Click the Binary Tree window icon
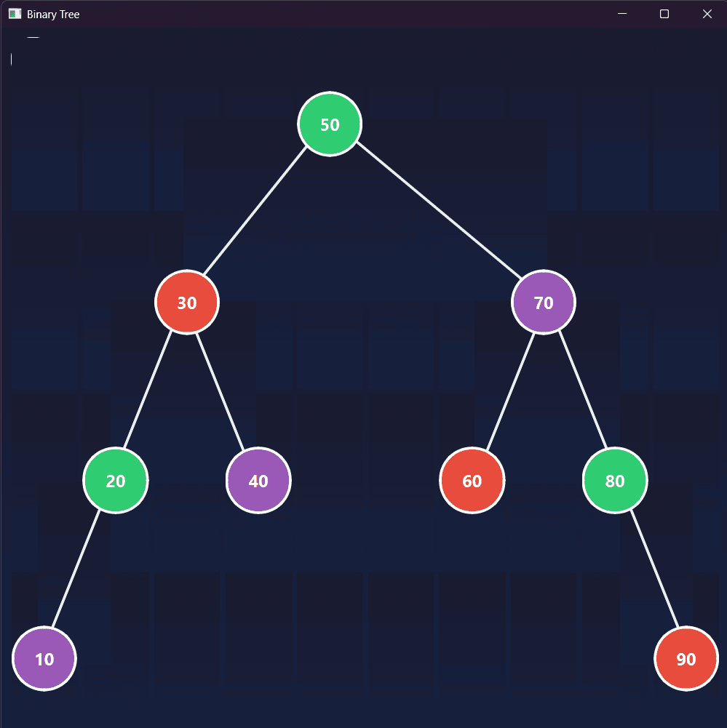This screenshot has width=727, height=728. 15,14
